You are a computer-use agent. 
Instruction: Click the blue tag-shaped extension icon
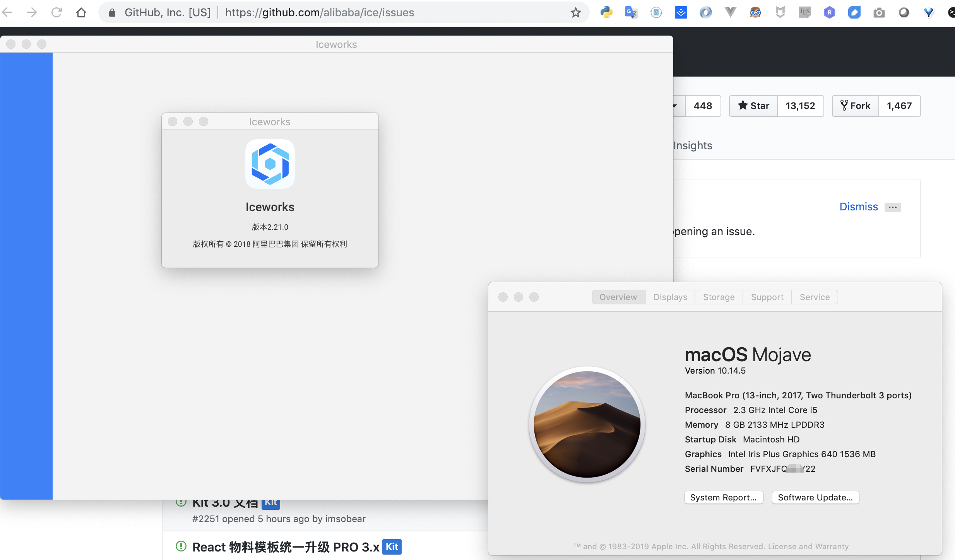[x=854, y=12]
